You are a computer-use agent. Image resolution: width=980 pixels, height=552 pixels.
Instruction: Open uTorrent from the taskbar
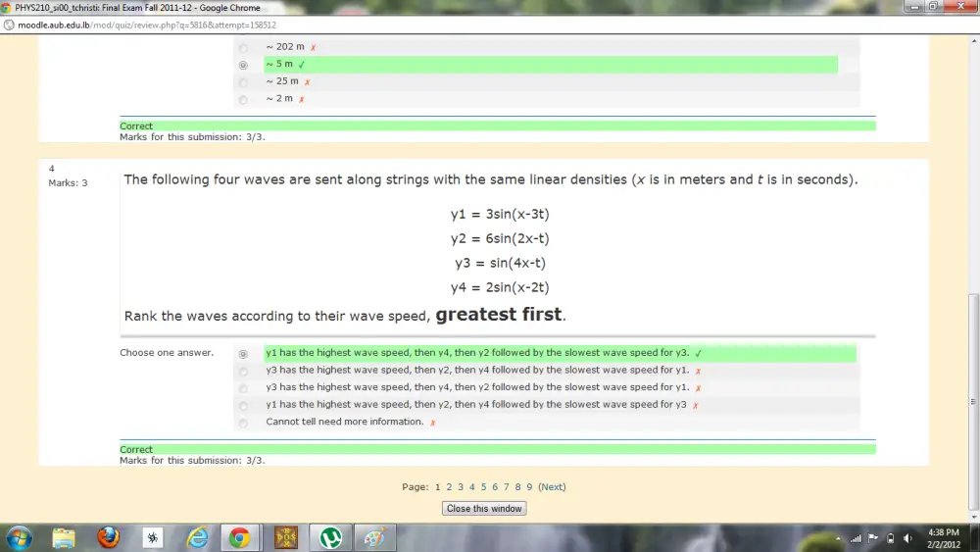click(330, 537)
